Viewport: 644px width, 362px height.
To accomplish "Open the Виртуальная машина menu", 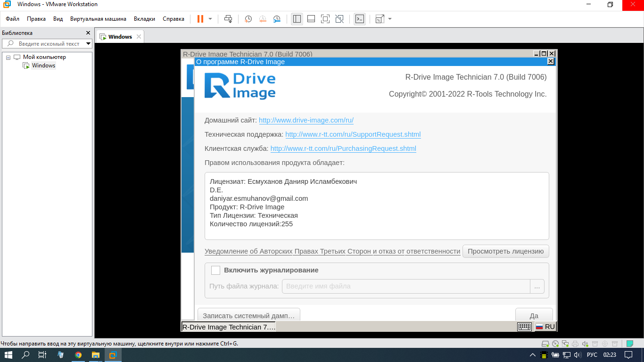I will (98, 19).
